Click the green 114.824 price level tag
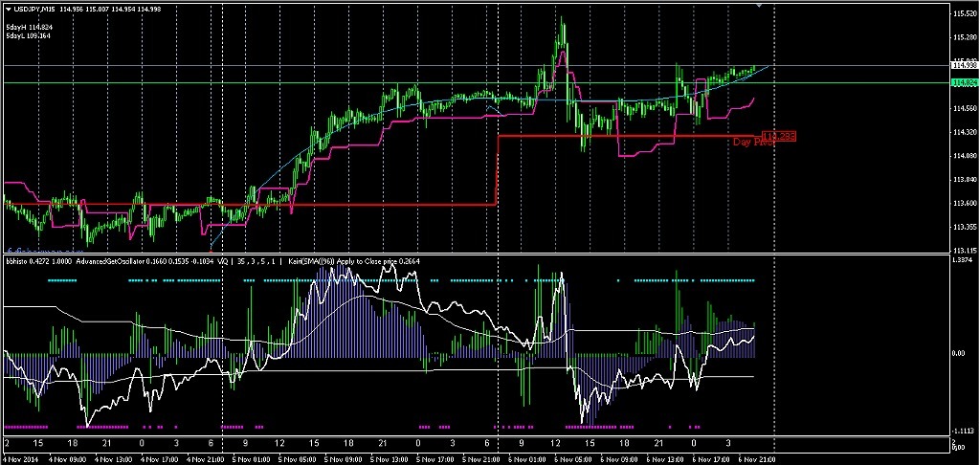Viewport: 980px width, 465px height. (963, 82)
